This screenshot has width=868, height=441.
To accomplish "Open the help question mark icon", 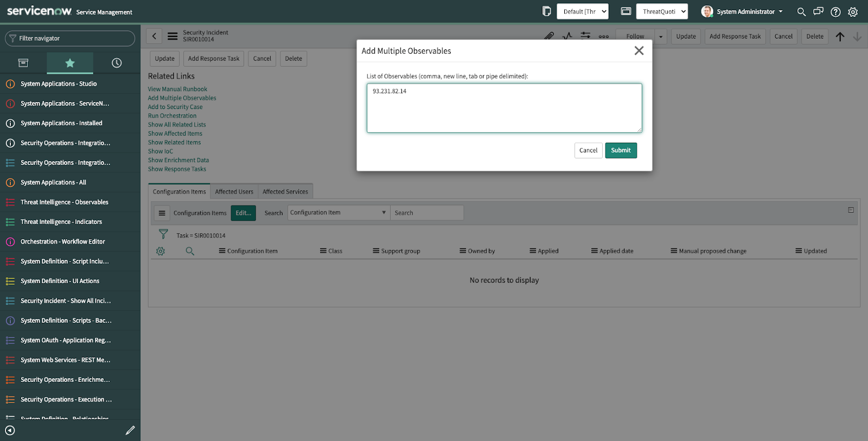I will (x=835, y=12).
